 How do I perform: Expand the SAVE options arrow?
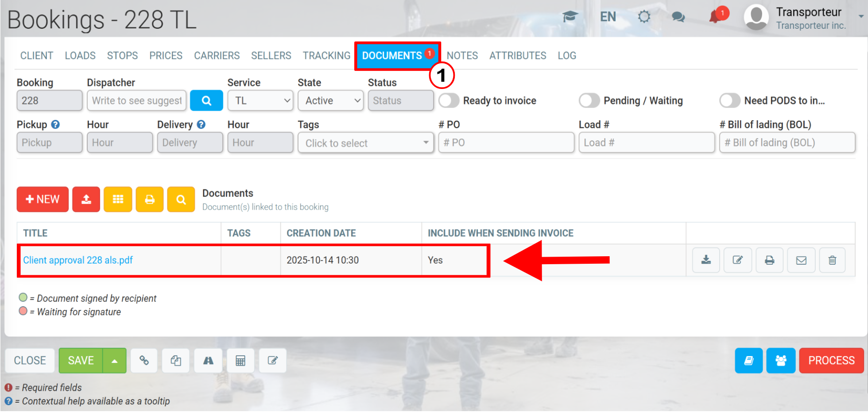pos(115,361)
